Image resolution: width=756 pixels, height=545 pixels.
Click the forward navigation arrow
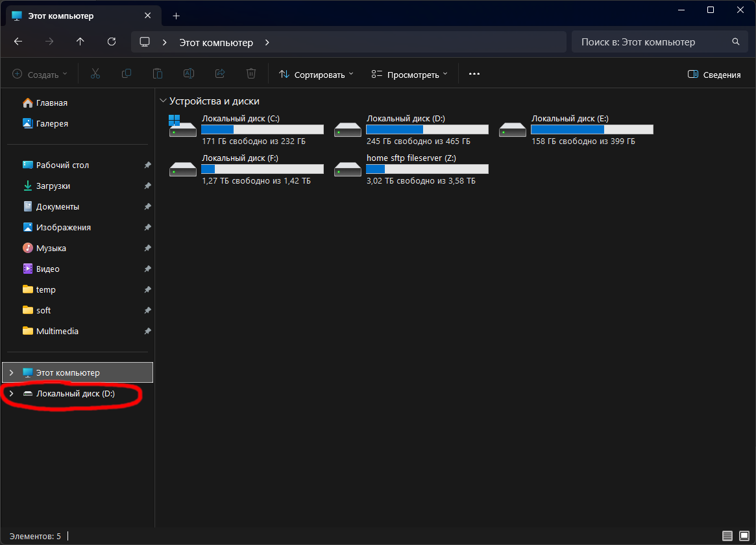pos(49,42)
